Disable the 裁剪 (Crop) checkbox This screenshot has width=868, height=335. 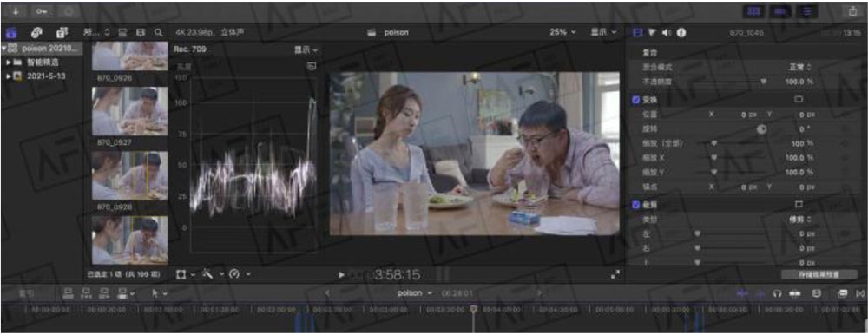coord(636,205)
